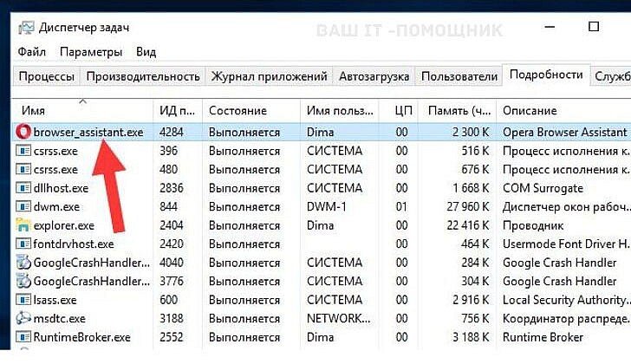631x364 pixels.
Task: Select the Подробности tab
Action: pos(546,75)
